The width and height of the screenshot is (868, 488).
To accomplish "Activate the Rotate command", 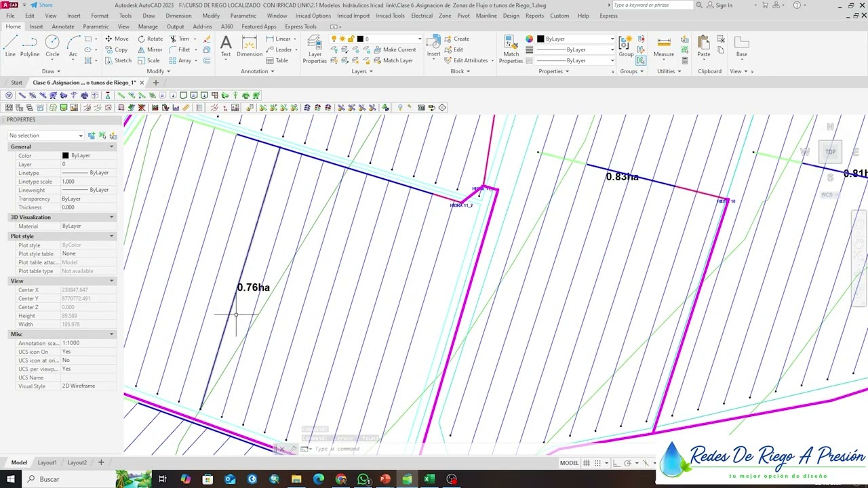I will (x=150, y=39).
